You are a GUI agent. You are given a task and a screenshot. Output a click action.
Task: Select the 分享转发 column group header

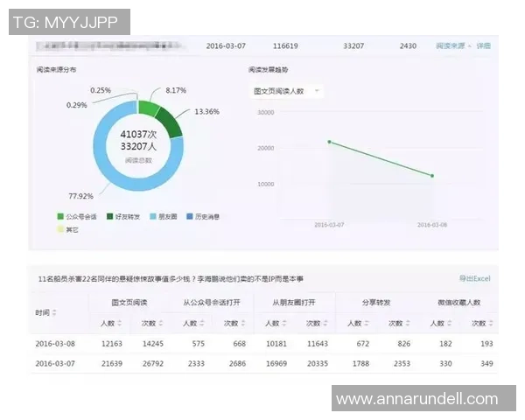376,303
